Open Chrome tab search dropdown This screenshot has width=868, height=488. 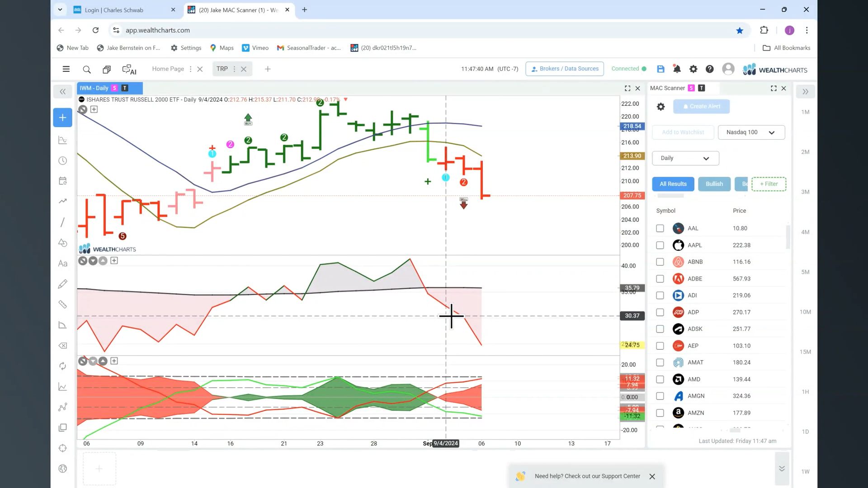(x=60, y=9)
